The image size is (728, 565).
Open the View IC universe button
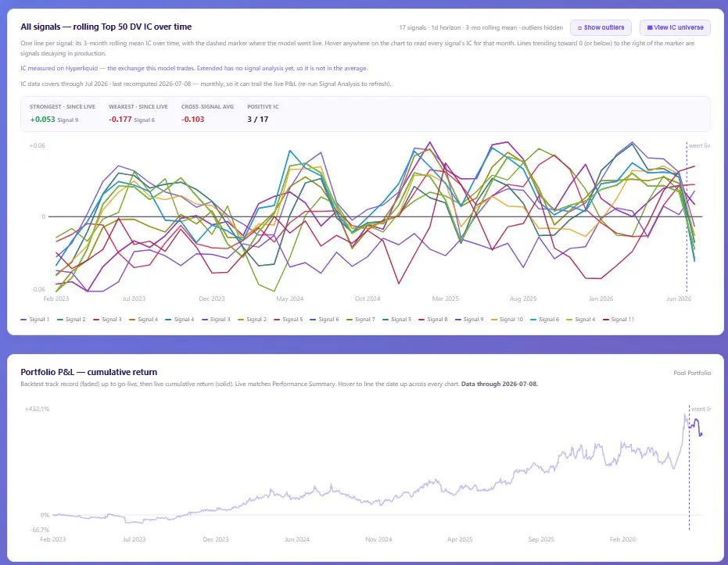(x=675, y=28)
